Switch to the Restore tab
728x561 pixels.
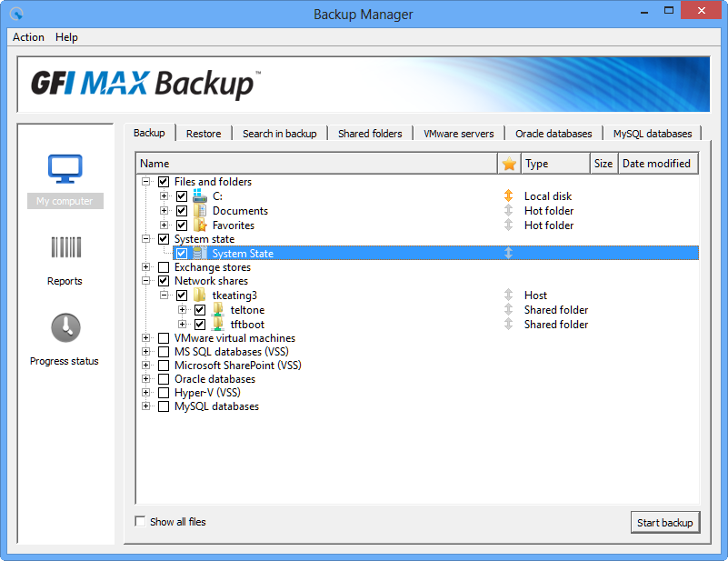tap(204, 134)
